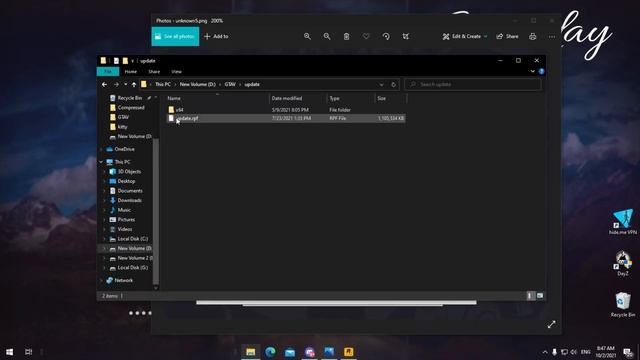Open the File tab in Explorer
The width and height of the screenshot is (640, 360).
tap(108, 71)
